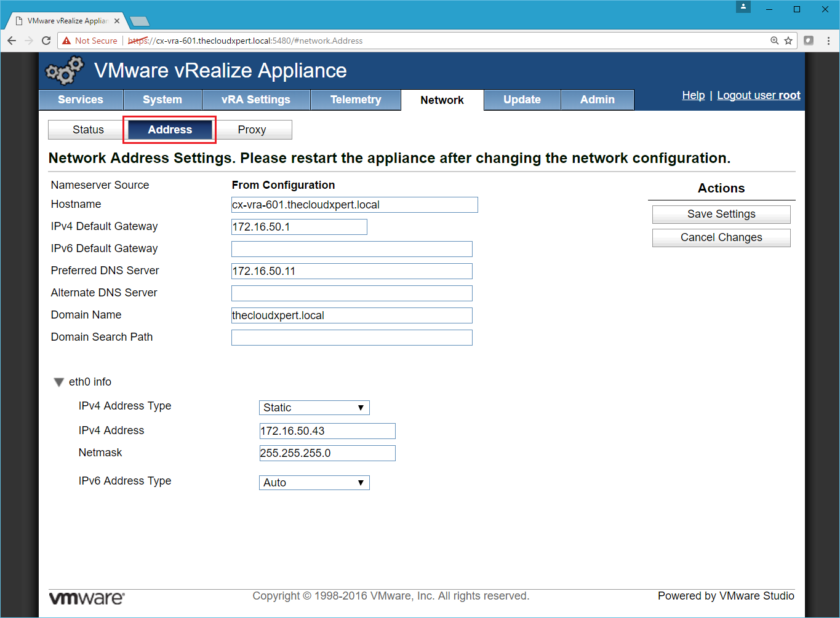Click the Not Secure warning icon
840x618 pixels.
67,41
